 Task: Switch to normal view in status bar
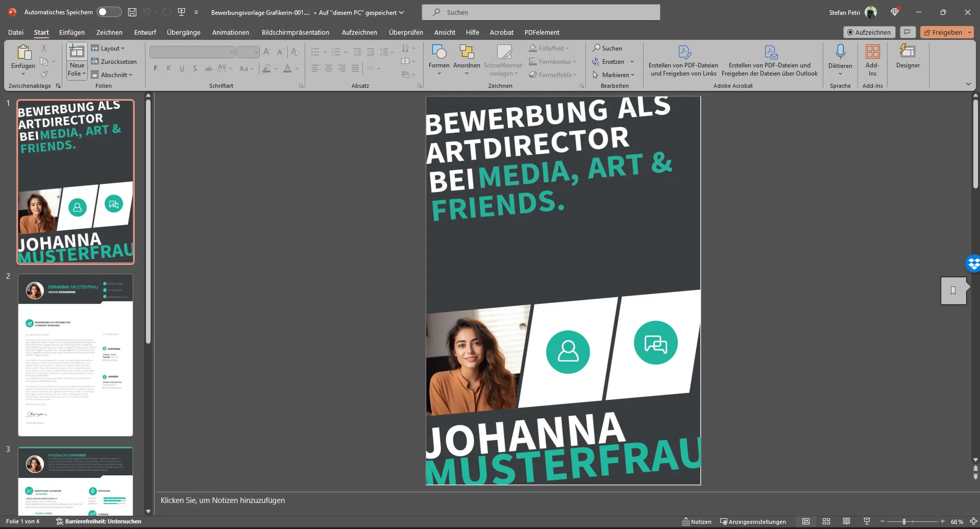pos(806,521)
